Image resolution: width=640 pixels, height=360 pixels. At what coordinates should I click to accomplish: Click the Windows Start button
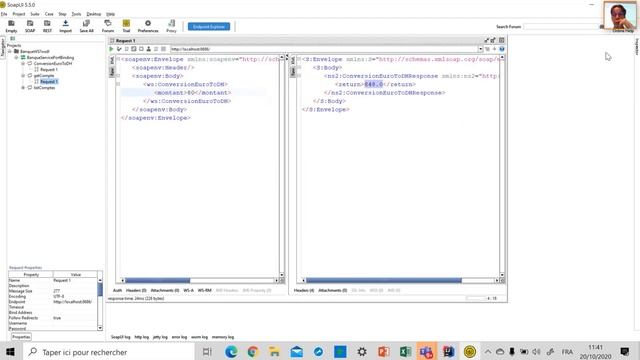10,352
